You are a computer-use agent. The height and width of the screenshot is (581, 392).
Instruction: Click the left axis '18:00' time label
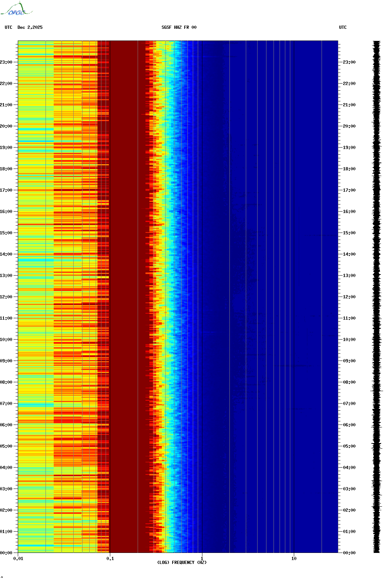pos(6,169)
